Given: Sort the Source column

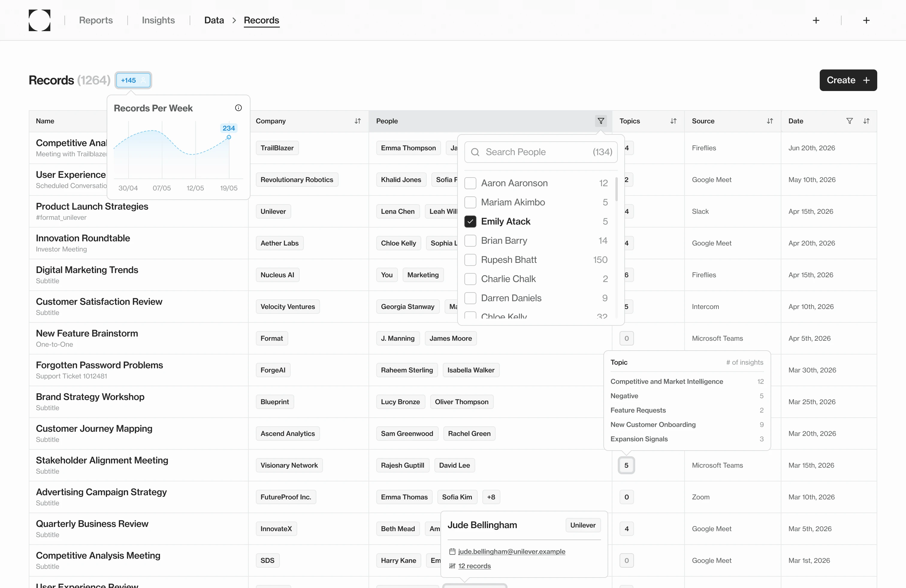Looking at the screenshot, I should pyautogui.click(x=770, y=121).
